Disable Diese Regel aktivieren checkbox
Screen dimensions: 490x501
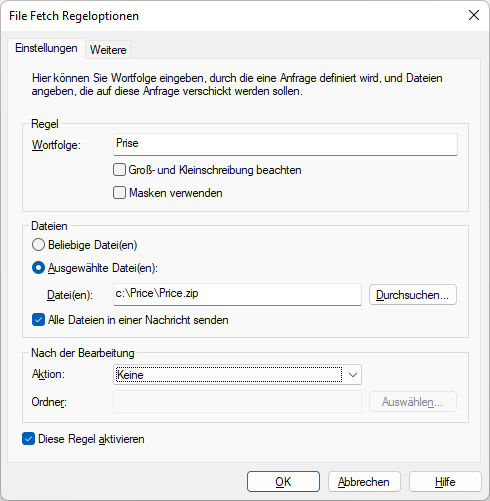click(x=28, y=439)
